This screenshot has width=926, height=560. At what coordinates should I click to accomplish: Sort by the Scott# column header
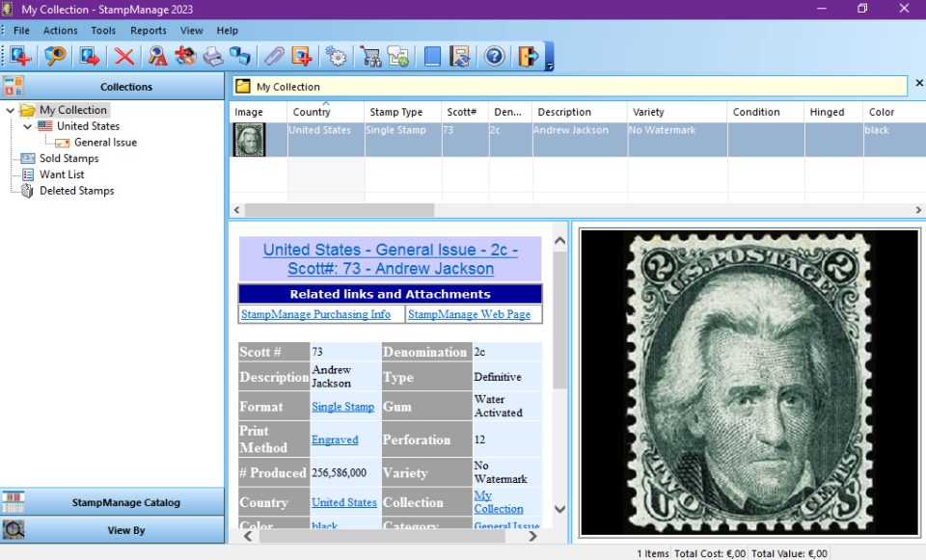click(x=465, y=112)
